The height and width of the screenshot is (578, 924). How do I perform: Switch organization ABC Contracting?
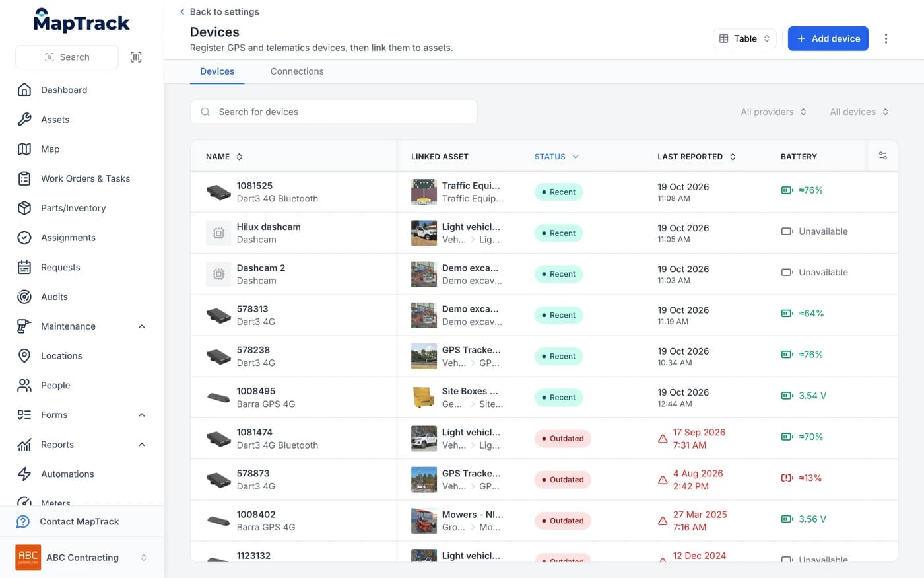[x=82, y=558]
